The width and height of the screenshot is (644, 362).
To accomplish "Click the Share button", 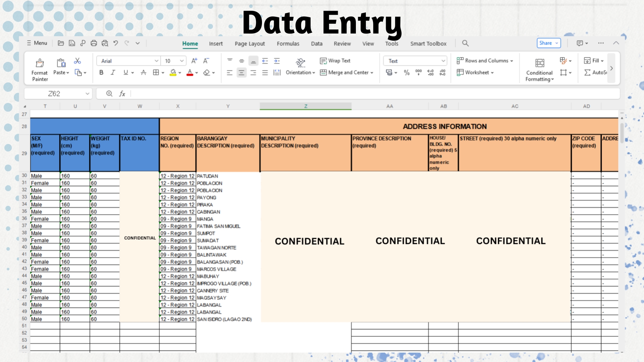I will coord(548,43).
